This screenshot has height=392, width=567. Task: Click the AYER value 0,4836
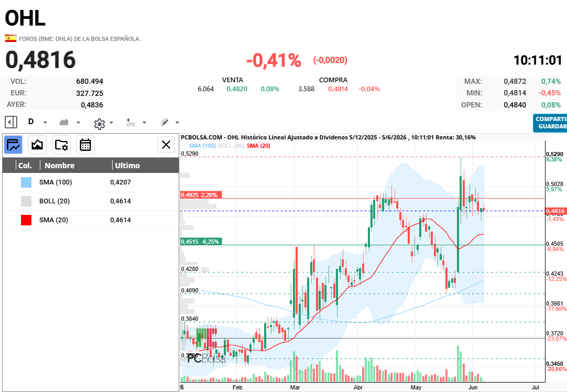pos(92,105)
